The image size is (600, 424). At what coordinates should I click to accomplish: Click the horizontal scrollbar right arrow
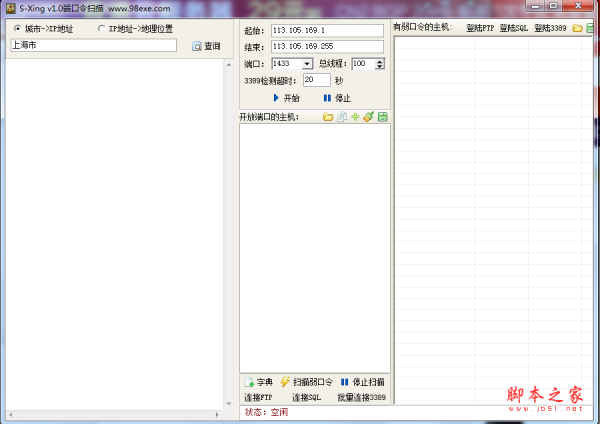click(217, 415)
